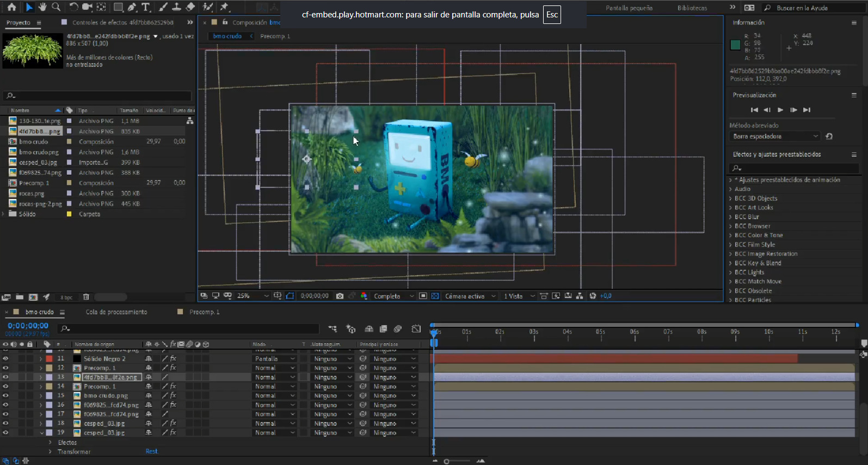
Task: Click the reset exposure icon in viewer
Action: point(593,296)
